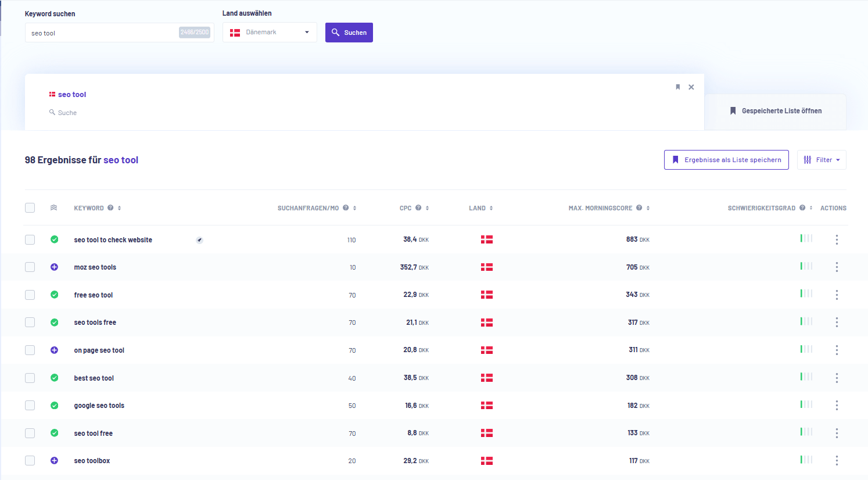Open actions menu for seo tool free
The height and width of the screenshot is (480, 868).
(x=837, y=433)
